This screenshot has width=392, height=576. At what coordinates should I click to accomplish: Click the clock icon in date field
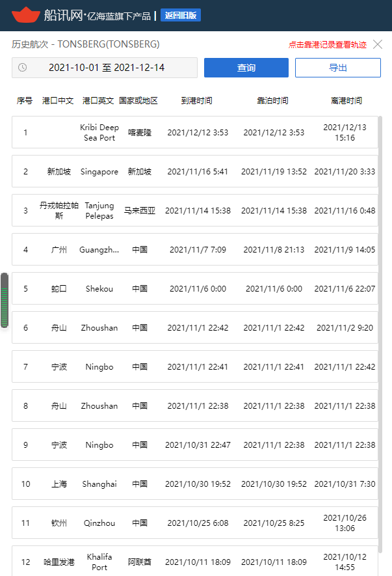tap(22, 68)
